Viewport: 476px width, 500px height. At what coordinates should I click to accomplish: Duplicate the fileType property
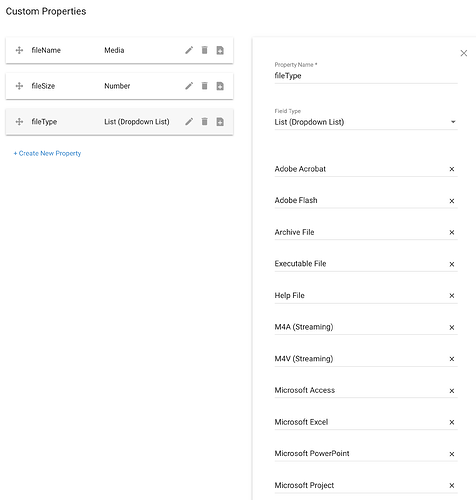pyautogui.click(x=220, y=122)
